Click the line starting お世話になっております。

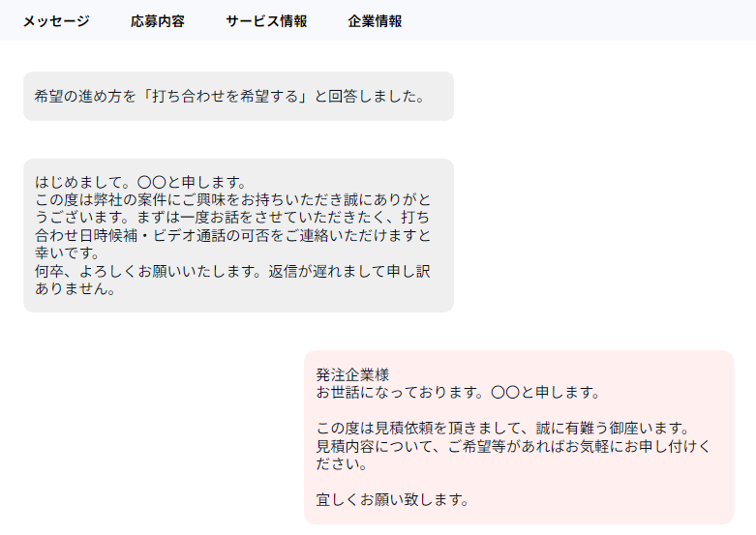459,393
